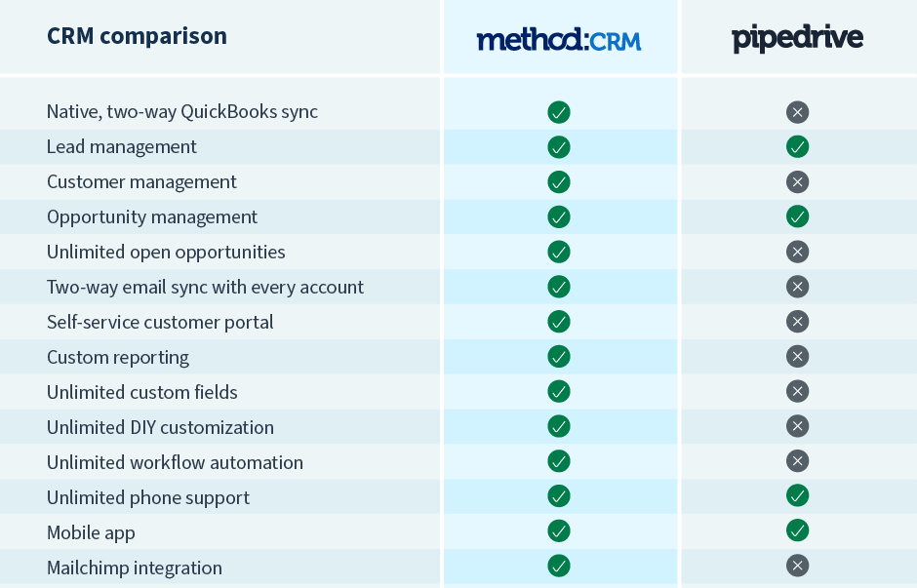
Task: Click Method checkmark for QuickBooks sync
Action: click(559, 112)
